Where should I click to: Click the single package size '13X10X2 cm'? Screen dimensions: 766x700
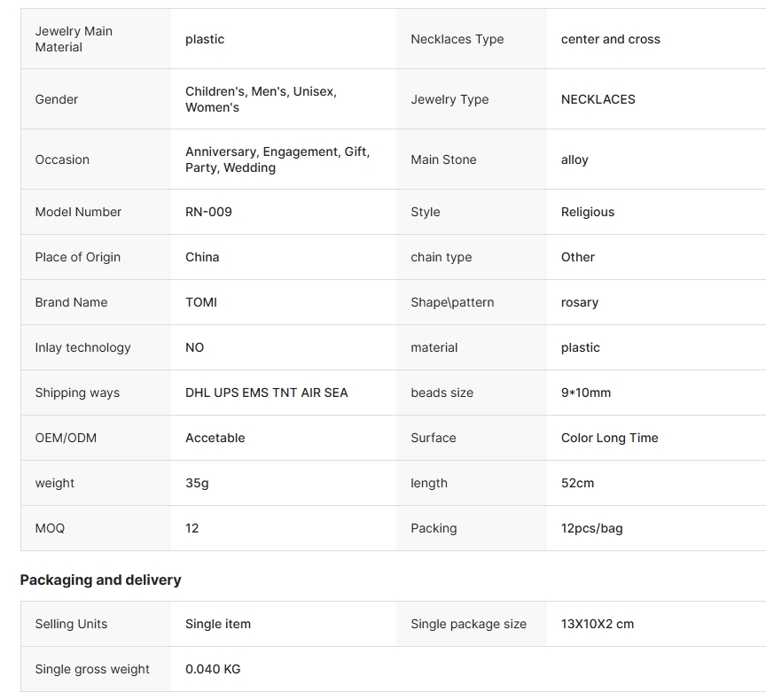click(x=597, y=624)
